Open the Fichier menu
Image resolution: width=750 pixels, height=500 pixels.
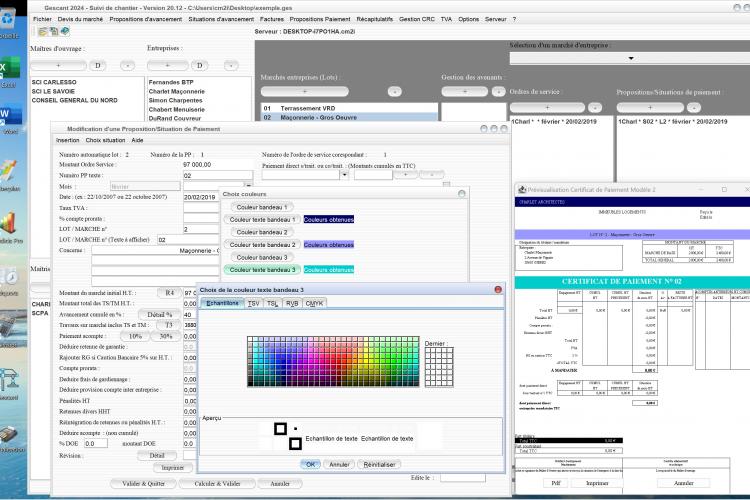[x=42, y=19]
